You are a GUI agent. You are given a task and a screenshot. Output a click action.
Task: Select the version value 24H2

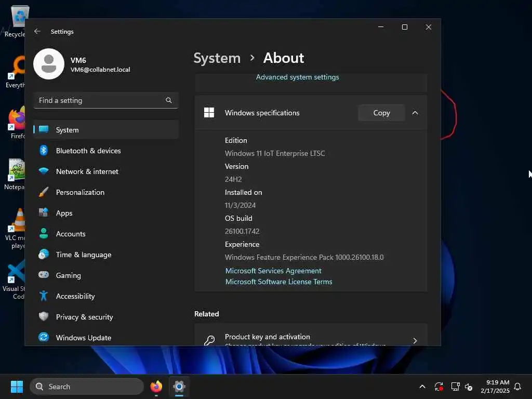point(233,179)
